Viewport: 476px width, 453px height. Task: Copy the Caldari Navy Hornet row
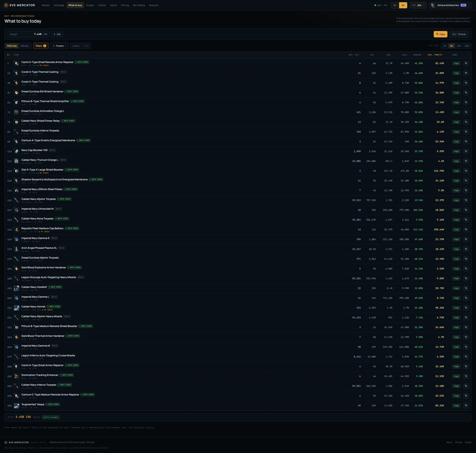[x=466, y=308]
